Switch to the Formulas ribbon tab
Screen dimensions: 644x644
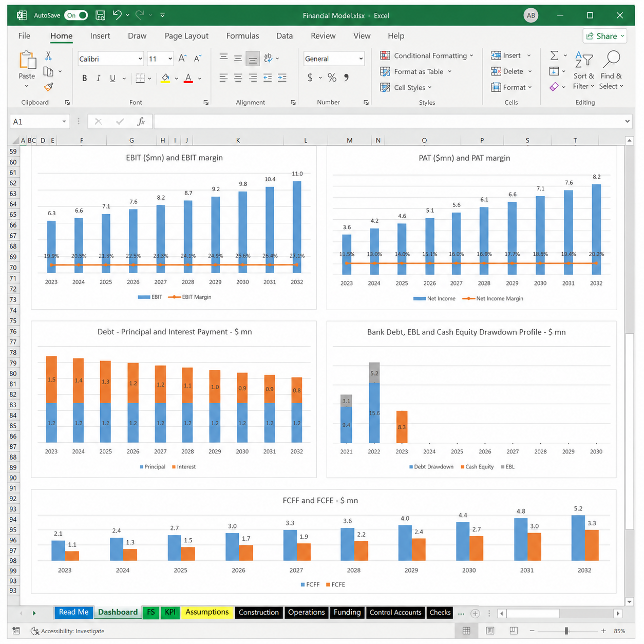click(242, 36)
